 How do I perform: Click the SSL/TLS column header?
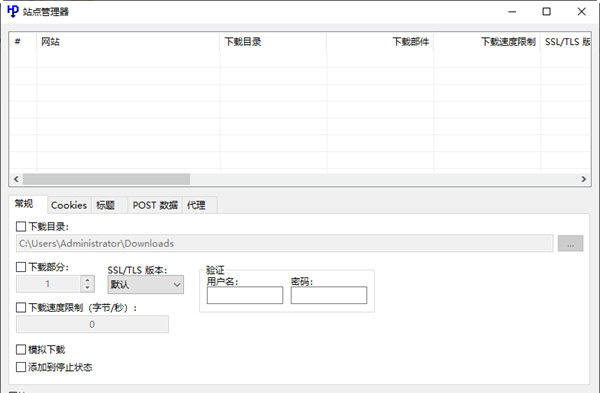coord(566,42)
